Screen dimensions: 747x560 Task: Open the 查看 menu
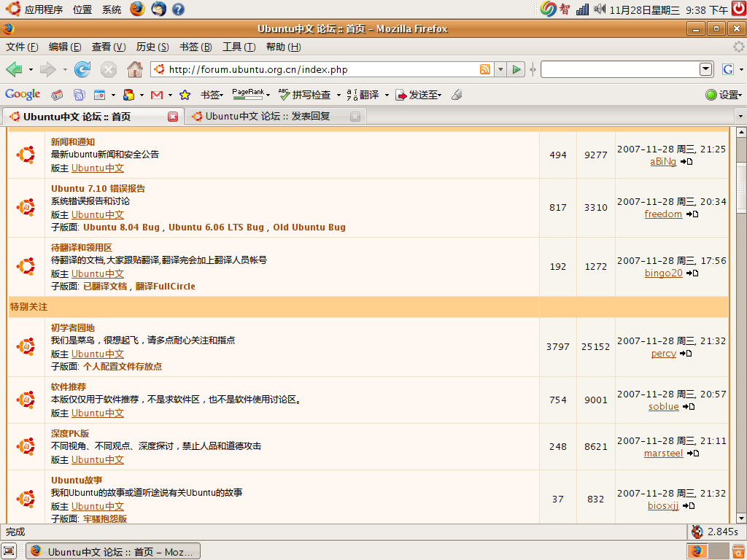109,47
